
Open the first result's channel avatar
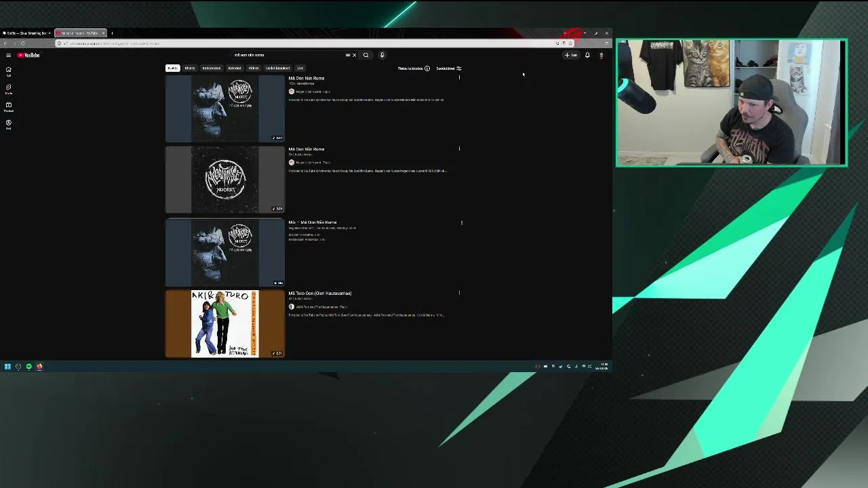coord(292,91)
